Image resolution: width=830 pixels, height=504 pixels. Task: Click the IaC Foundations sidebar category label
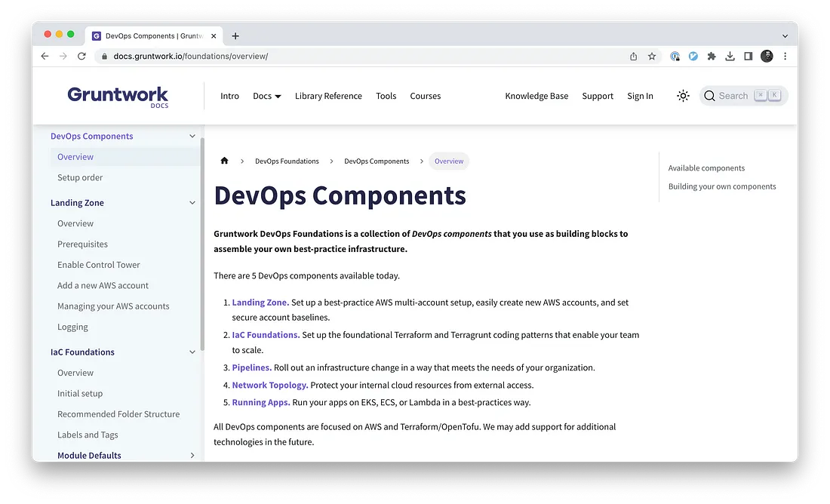tap(82, 352)
